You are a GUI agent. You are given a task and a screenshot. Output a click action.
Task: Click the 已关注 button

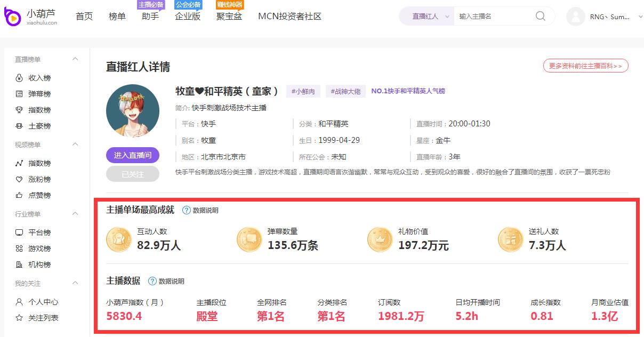[x=133, y=174]
